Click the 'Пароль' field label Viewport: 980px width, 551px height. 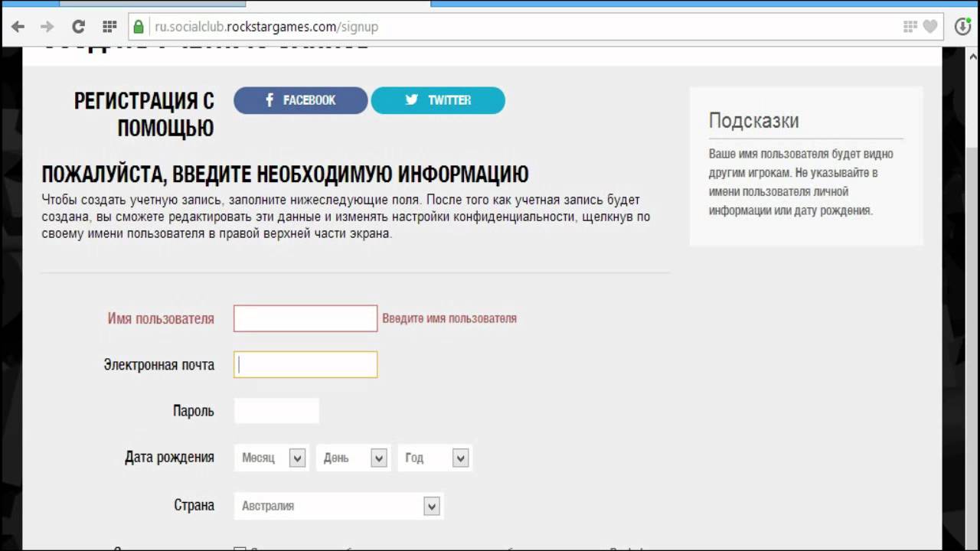tap(194, 411)
